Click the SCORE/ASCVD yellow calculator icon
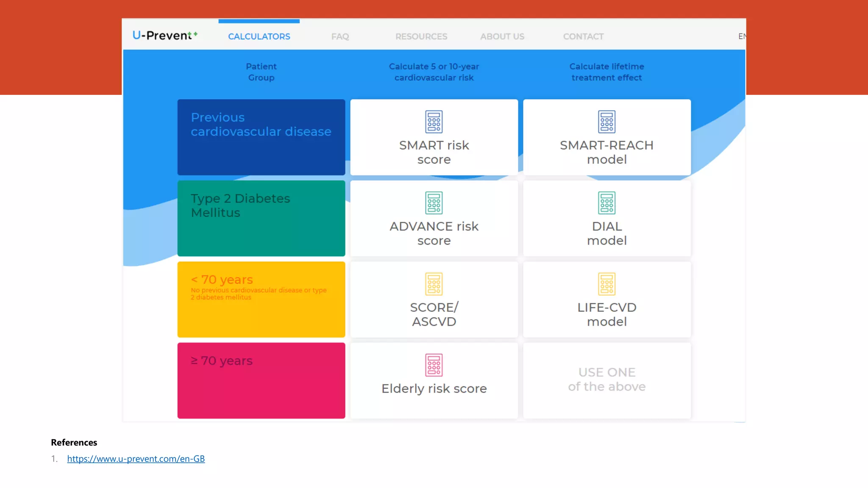This screenshot has height=488, width=868. tap(434, 284)
